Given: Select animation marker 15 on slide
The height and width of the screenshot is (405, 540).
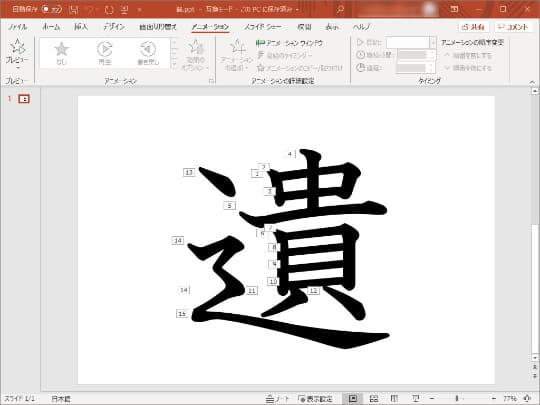Looking at the screenshot, I should point(182,313).
